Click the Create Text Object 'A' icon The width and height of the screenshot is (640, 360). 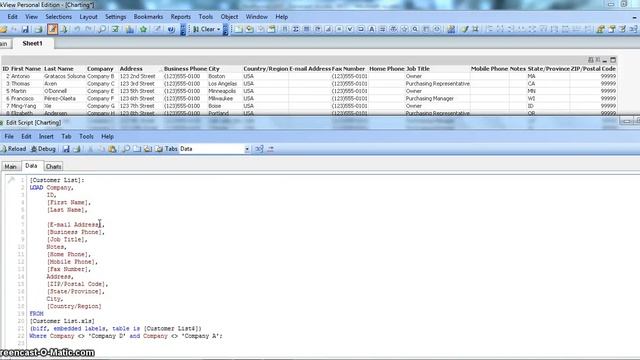point(371,29)
